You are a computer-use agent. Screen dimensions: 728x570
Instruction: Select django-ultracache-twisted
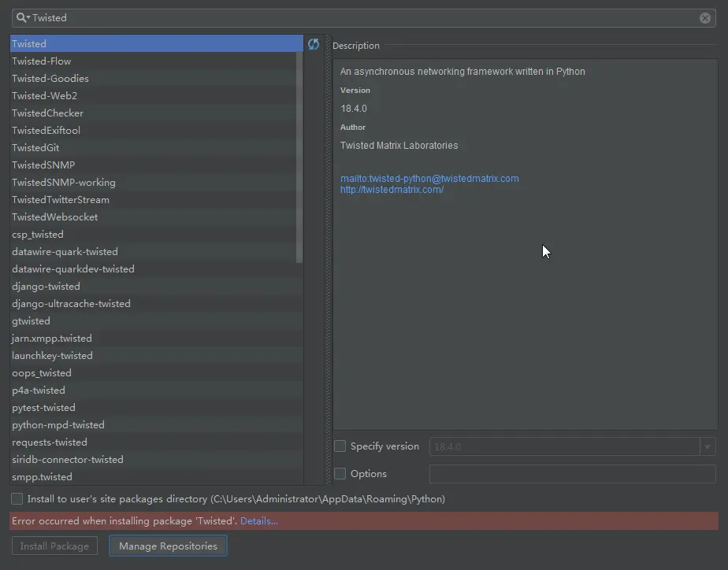click(x=157, y=303)
